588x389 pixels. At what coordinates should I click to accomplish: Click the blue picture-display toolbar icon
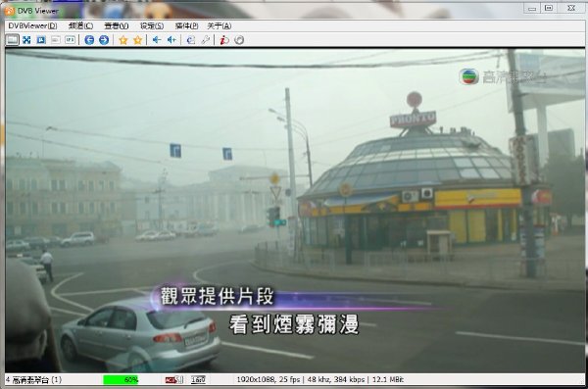tap(41, 40)
